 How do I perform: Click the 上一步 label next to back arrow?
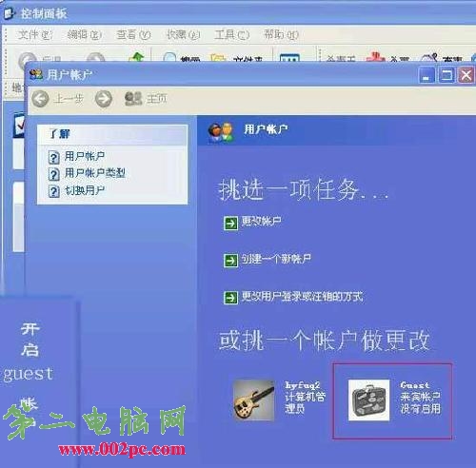(69, 99)
